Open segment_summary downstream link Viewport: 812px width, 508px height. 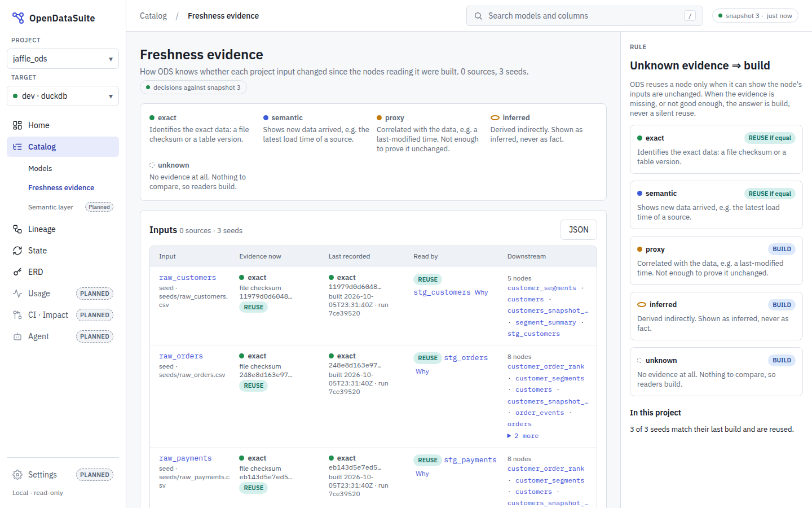(546, 322)
